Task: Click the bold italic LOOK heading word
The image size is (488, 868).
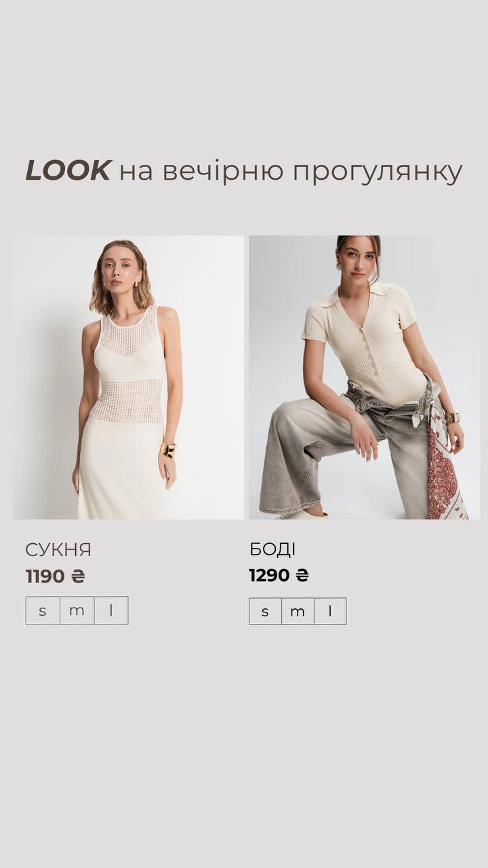Action: (68, 171)
